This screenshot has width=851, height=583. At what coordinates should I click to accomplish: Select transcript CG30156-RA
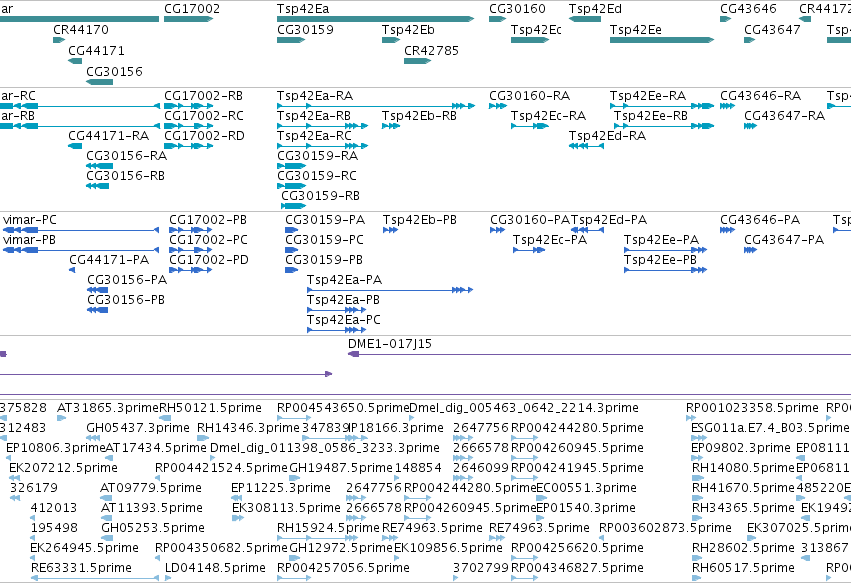pyautogui.click(x=99, y=166)
